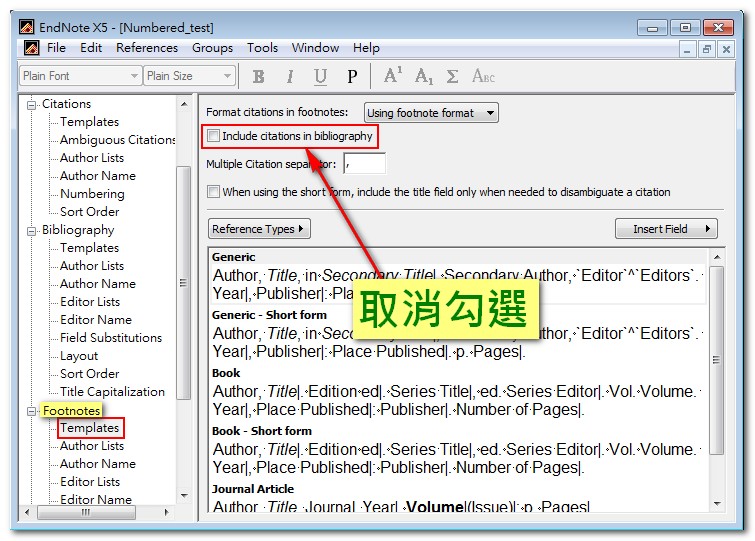Select Numbering in the tree

[x=92, y=194]
